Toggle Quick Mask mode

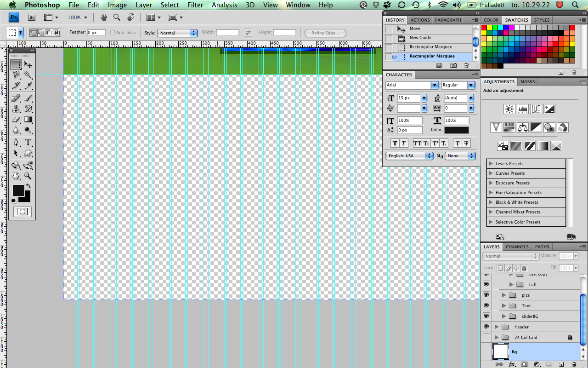click(22, 212)
